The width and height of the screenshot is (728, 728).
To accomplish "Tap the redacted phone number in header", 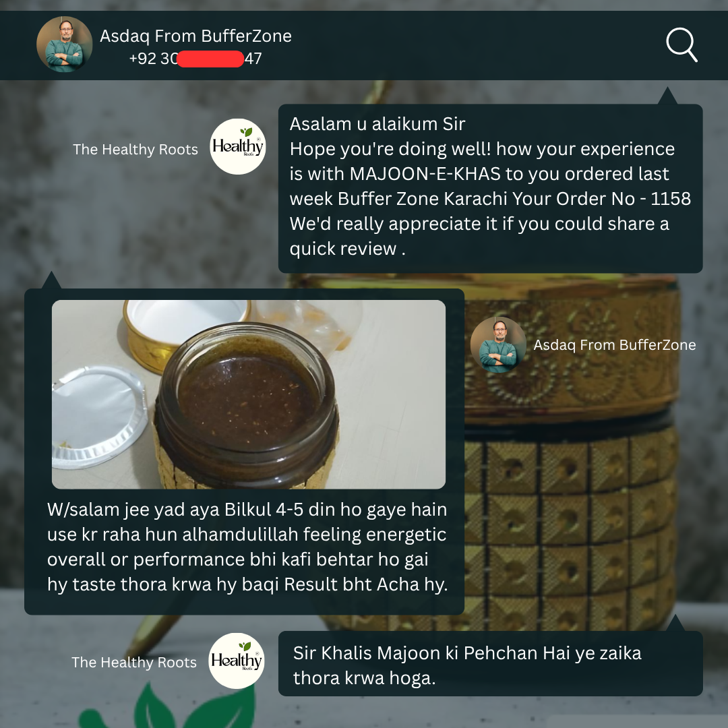I will click(x=195, y=59).
